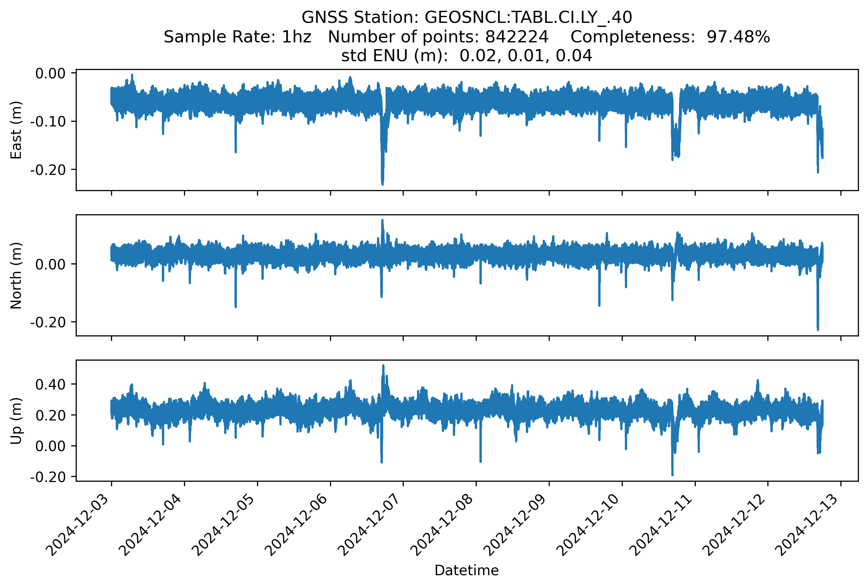Click the GNSS Station title text
Viewport: 868px width, 588px height.
coord(467,17)
